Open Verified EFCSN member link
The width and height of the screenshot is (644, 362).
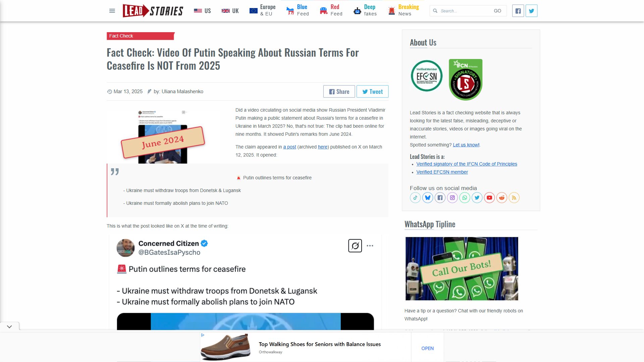(x=442, y=172)
